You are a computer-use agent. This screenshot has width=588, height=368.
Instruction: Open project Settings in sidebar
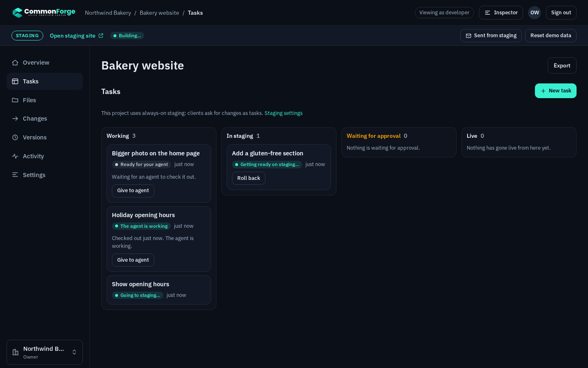coord(45,175)
